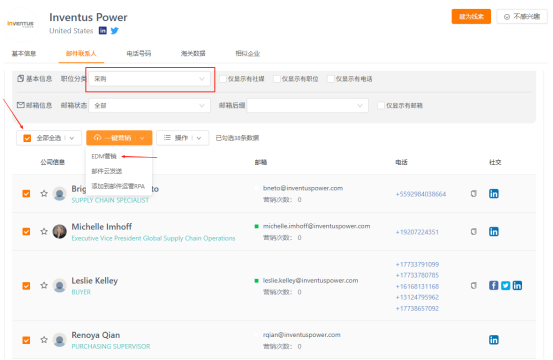Click phone number +17738657092
The height and width of the screenshot is (360, 553).
pyautogui.click(x=417, y=309)
